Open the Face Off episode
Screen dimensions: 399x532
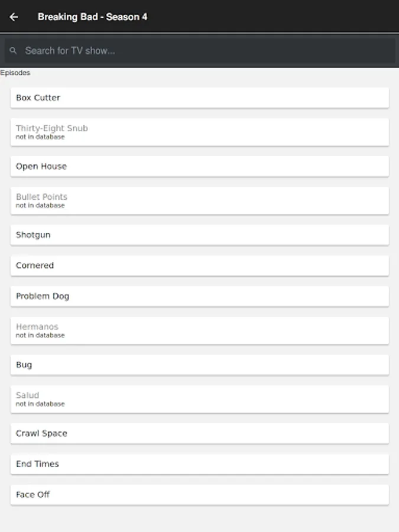(x=199, y=495)
